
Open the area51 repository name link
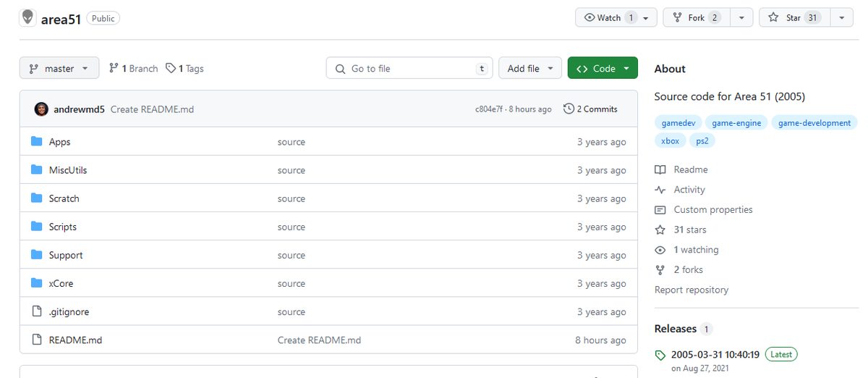point(61,19)
